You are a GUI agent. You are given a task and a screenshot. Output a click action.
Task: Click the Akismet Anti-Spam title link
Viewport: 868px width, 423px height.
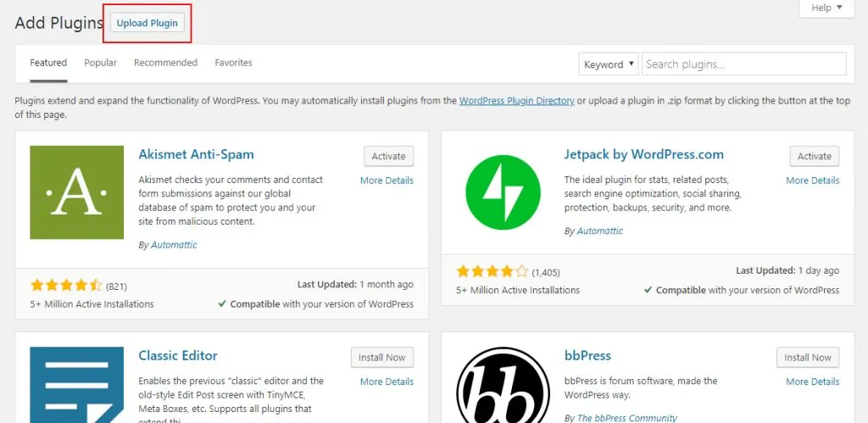pos(196,154)
